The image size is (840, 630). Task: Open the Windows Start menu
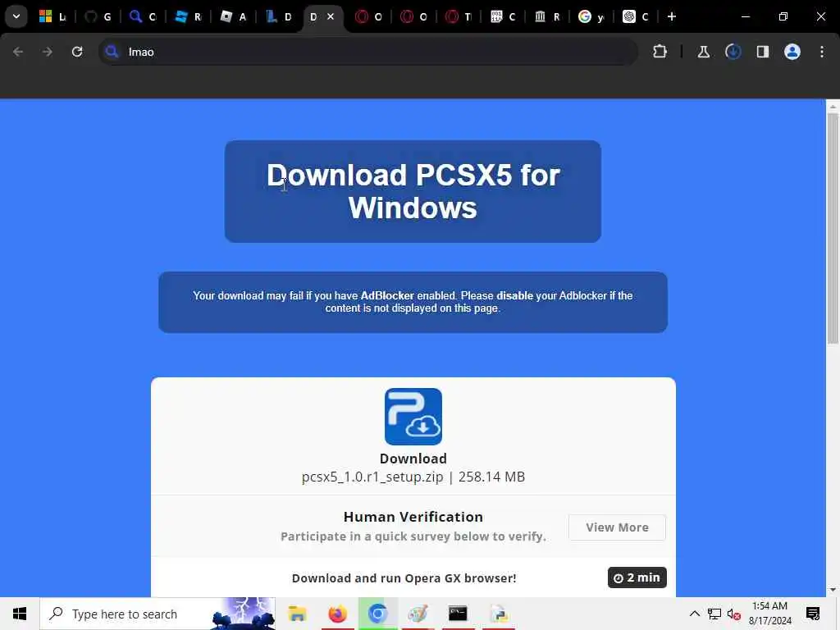20,614
